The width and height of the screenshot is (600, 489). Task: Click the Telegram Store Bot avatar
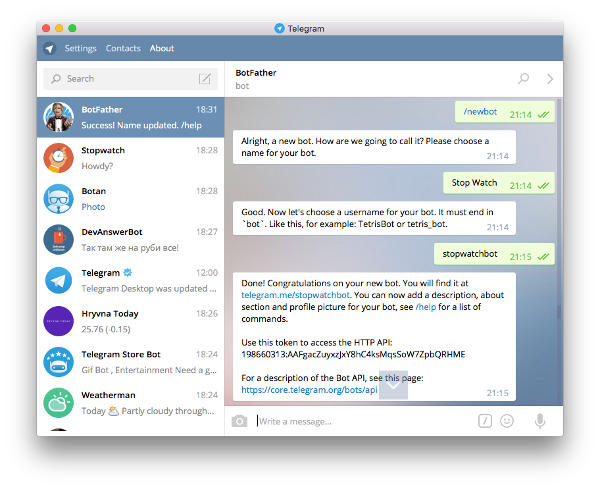59,362
